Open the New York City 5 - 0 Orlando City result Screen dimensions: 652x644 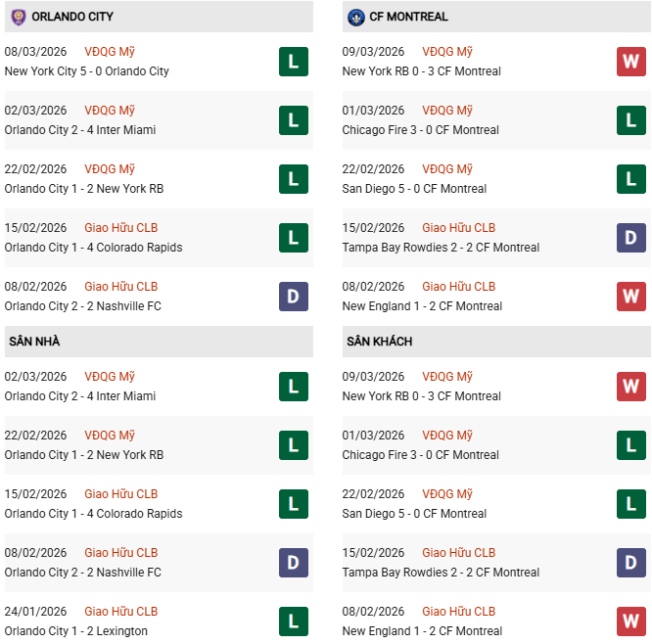pyautogui.click(x=86, y=71)
